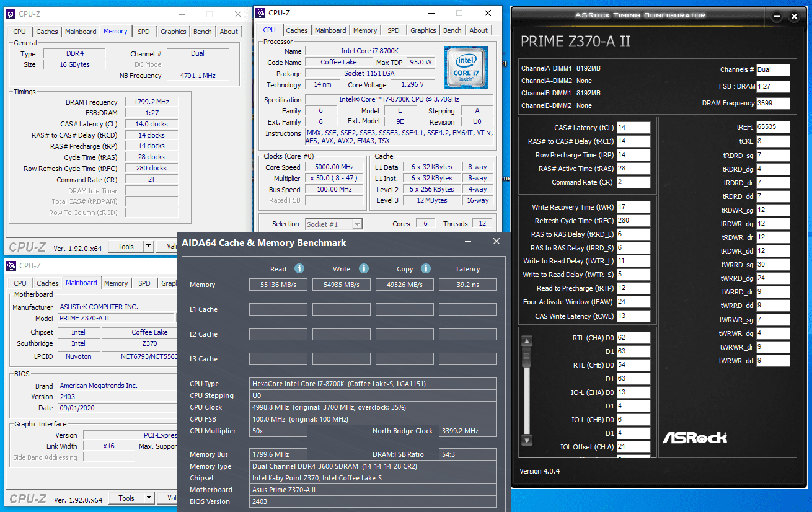Click scroll down arrow in ASRock RTL panel
The height and width of the screenshot is (512, 812).
[x=527, y=440]
